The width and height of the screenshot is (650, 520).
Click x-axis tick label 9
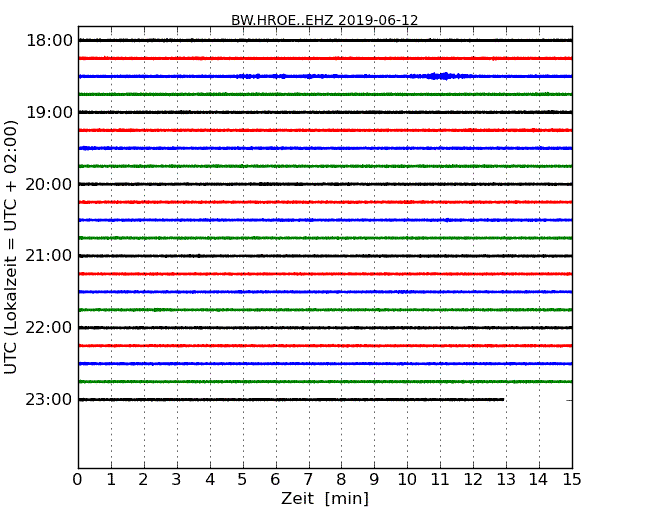[x=374, y=480]
